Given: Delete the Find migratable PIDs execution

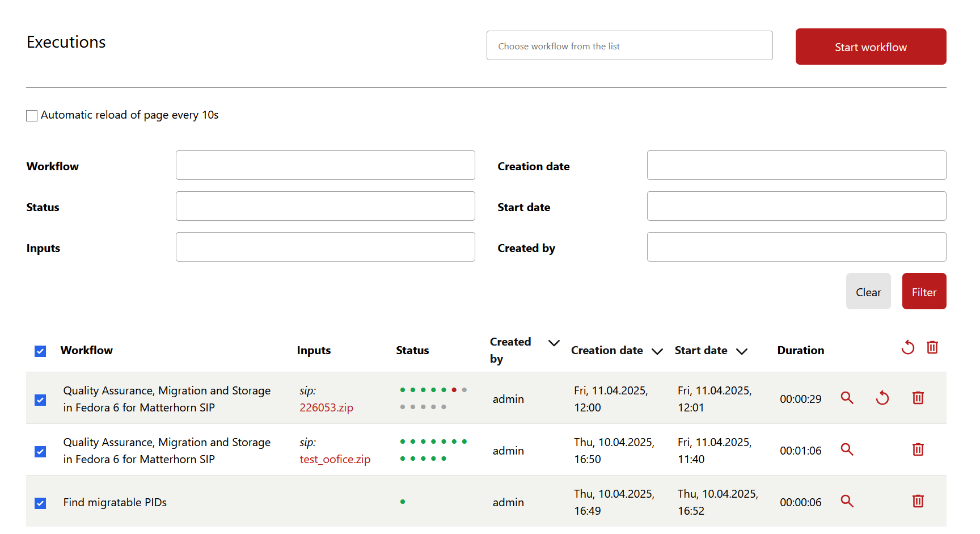Looking at the screenshot, I should click(918, 501).
